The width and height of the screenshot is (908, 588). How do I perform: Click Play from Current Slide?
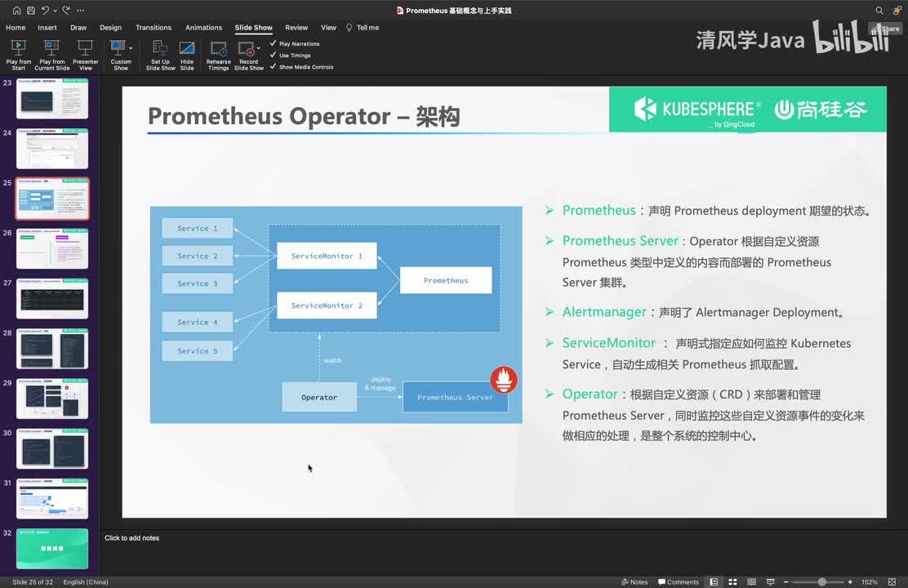pos(52,56)
